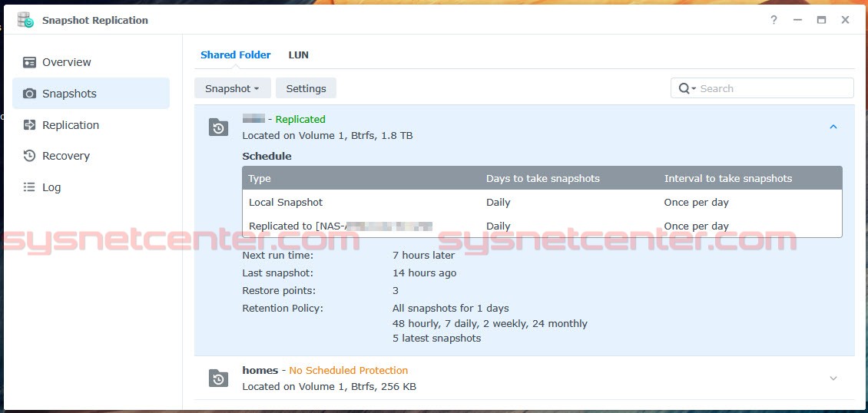Viewport: 868px width, 413px height.
Task: Switch to the Shared Folder tab
Action: (235, 55)
